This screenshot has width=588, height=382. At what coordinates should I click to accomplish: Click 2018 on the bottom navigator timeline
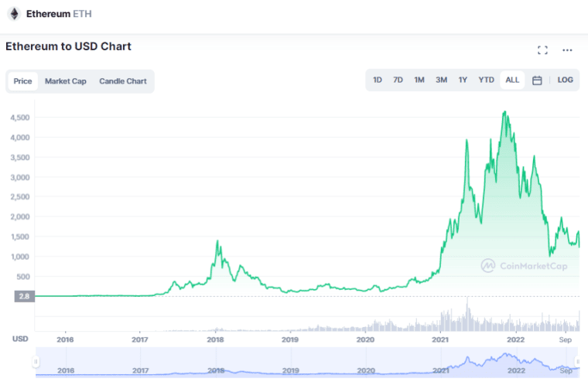tap(216, 370)
